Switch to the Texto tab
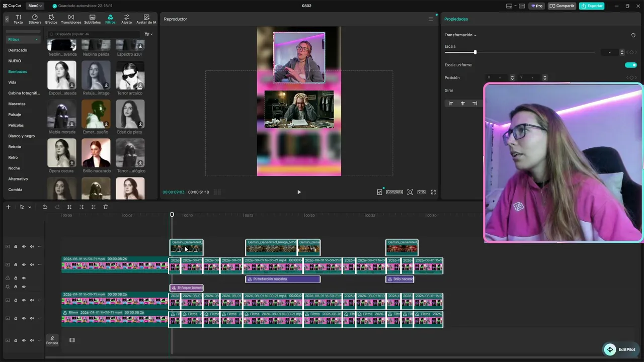The width and height of the screenshot is (644, 362). tap(18, 19)
